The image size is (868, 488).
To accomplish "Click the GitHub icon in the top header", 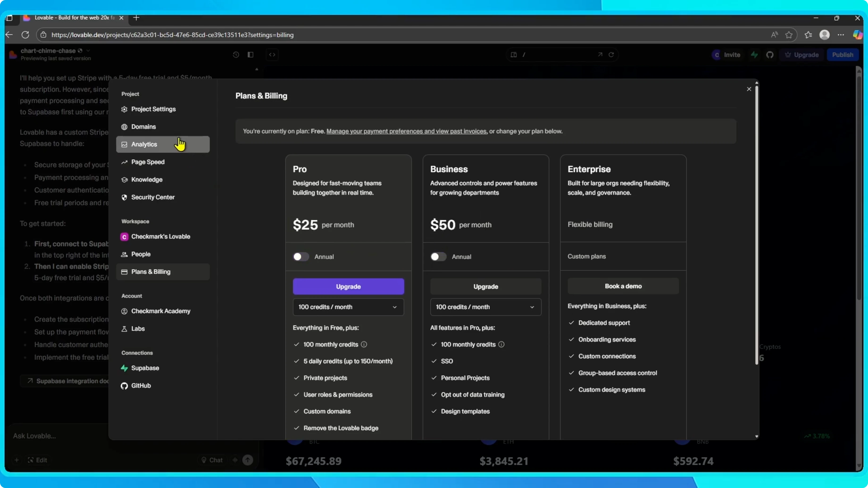I will click(770, 54).
